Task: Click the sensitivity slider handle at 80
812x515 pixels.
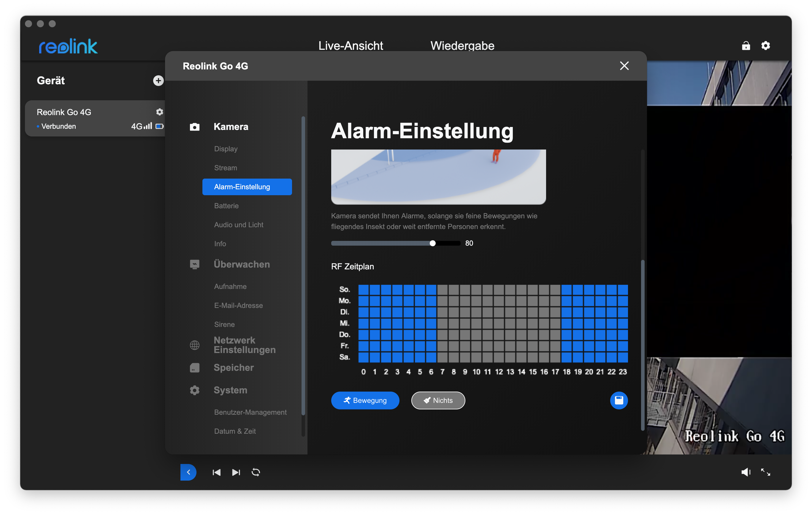Action: (433, 243)
